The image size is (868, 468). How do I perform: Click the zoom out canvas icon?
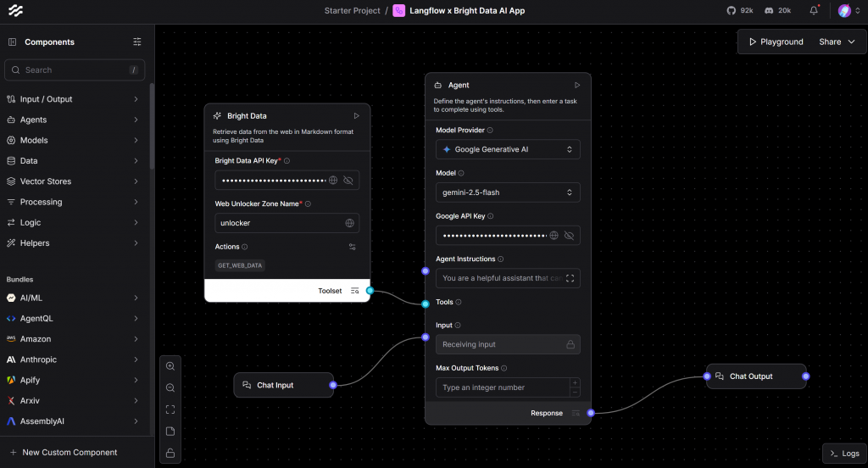(170, 388)
